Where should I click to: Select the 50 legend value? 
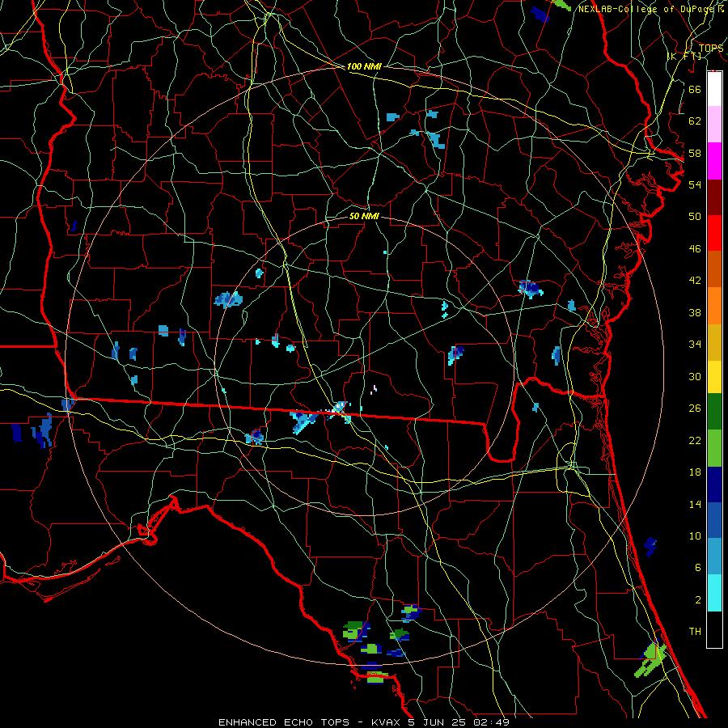695,216
